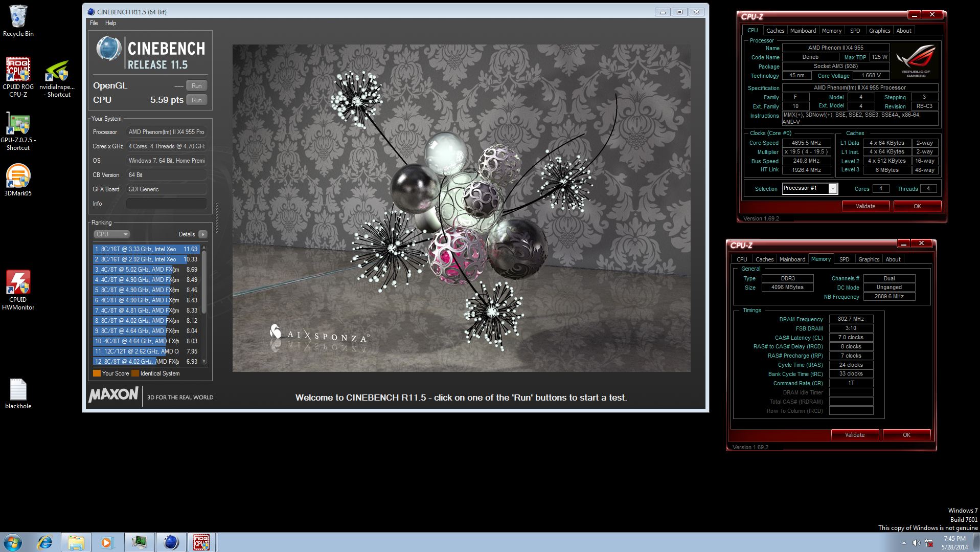Open 3DMark05 desktop icon
The height and width of the screenshot is (552, 980).
tap(18, 180)
